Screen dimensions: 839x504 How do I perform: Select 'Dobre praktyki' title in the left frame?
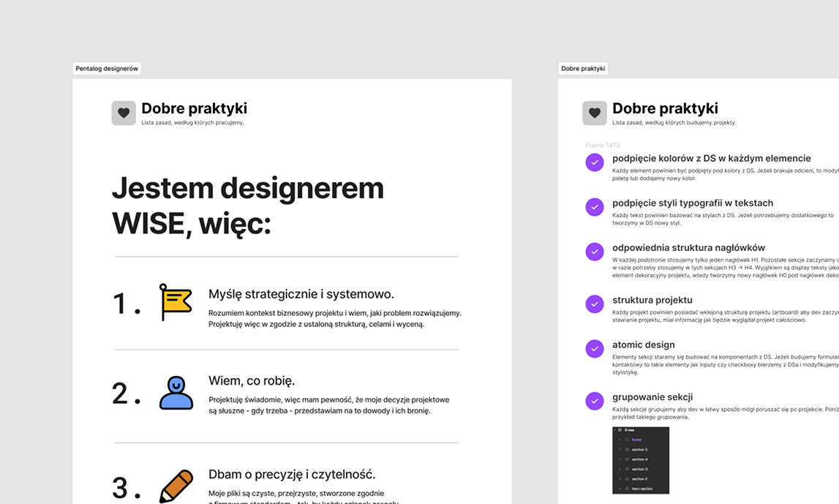[x=195, y=108]
